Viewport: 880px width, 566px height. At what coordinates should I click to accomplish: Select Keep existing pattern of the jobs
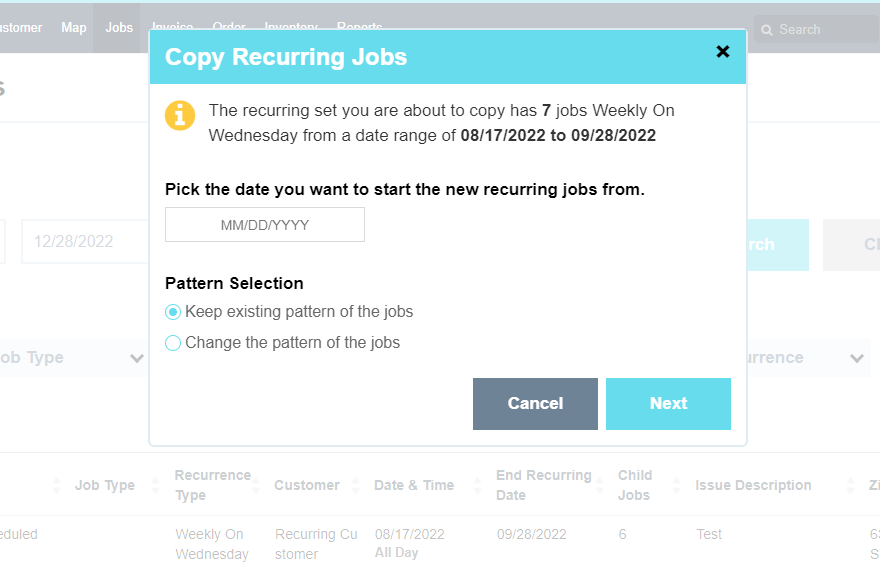(x=173, y=312)
